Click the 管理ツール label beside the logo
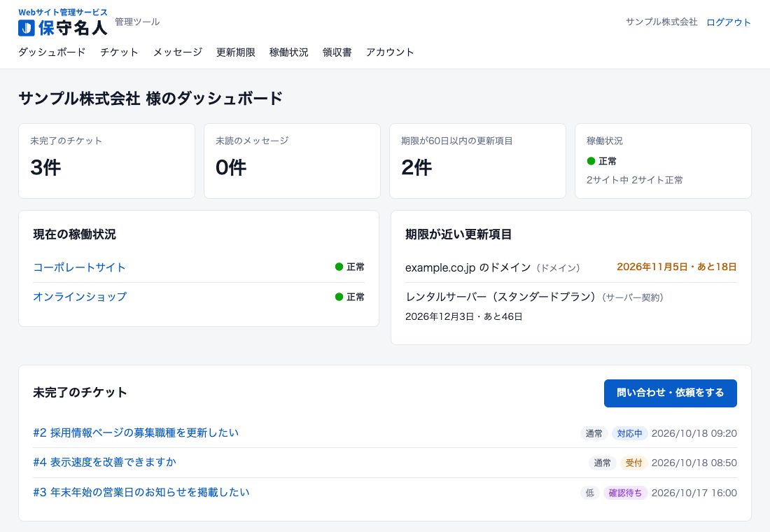This screenshot has height=532, width=770. 137,22
